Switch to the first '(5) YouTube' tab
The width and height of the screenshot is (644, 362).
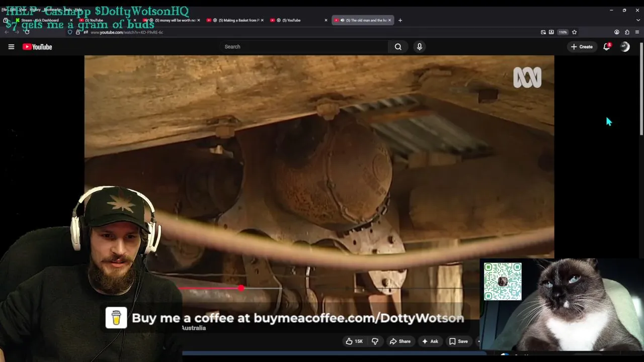click(108, 20)
